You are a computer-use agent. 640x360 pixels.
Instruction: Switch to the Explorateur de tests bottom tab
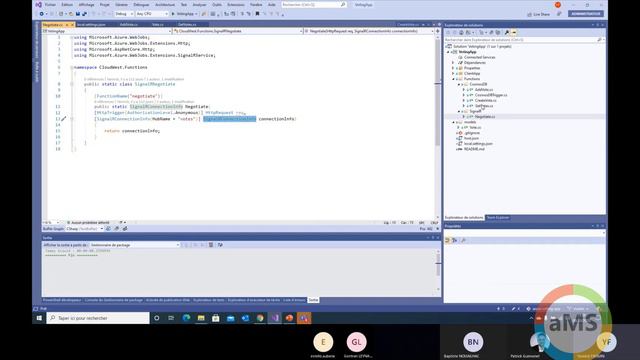[x=209, y=300]
